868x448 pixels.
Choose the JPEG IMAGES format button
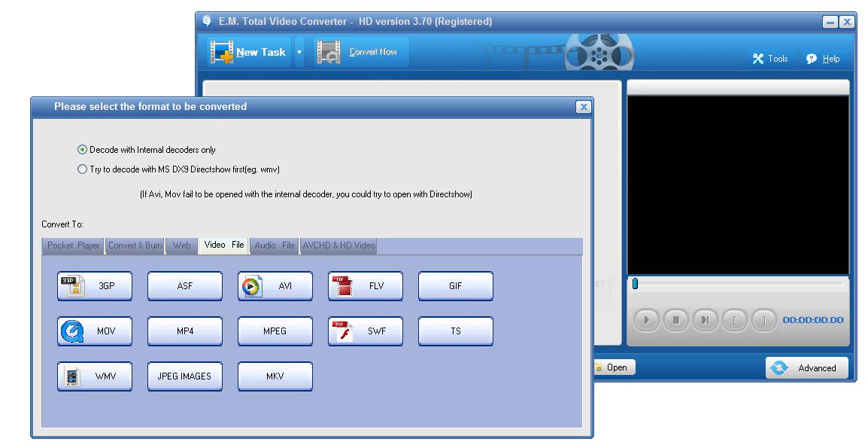pyautogui.click(x=185, y=376)
